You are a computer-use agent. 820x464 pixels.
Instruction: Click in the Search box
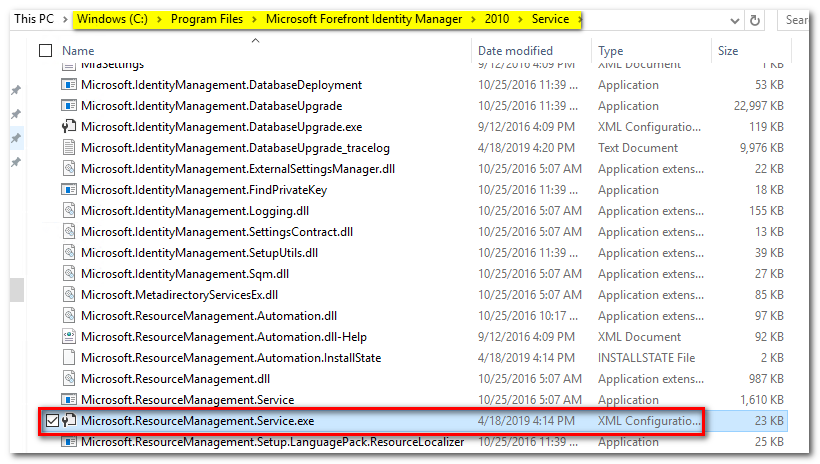coord(795,20)
